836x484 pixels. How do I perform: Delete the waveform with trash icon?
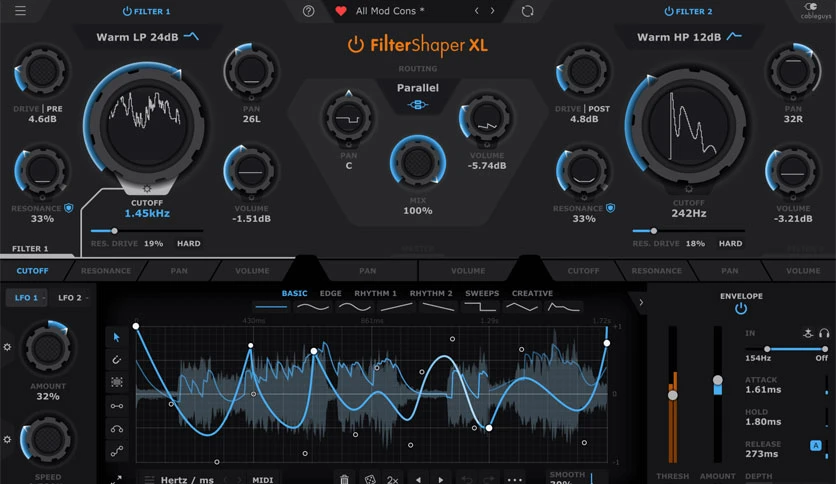point(344,479)
